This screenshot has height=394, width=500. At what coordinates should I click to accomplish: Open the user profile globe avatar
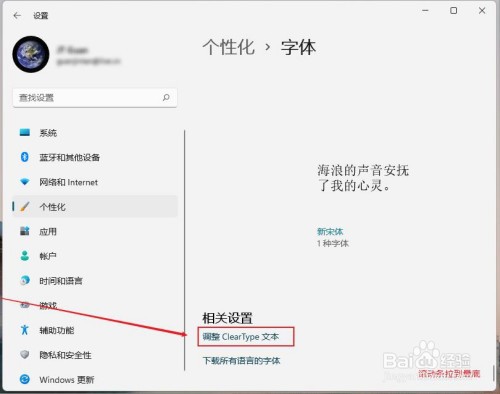(x=31, y=54)
